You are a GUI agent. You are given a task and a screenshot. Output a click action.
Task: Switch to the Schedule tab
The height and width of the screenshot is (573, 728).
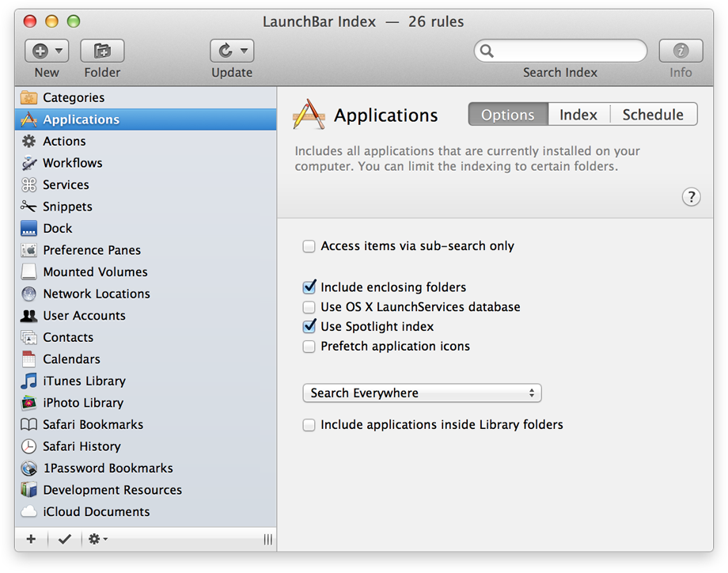tap(654, 114)
